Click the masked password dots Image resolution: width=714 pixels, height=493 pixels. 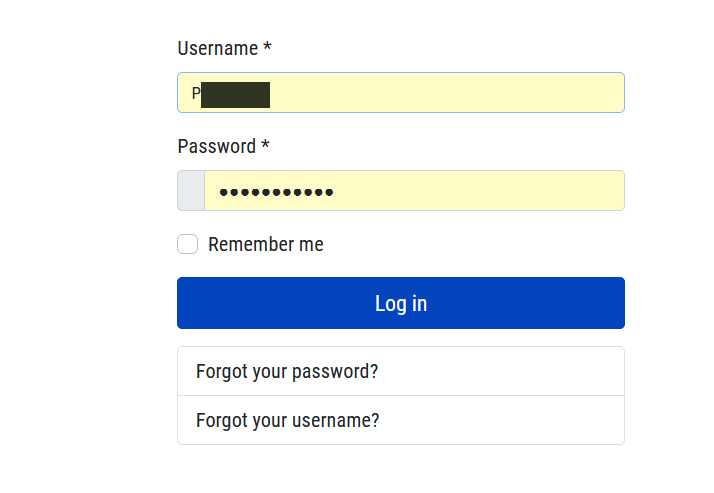(x=276, y=192)
